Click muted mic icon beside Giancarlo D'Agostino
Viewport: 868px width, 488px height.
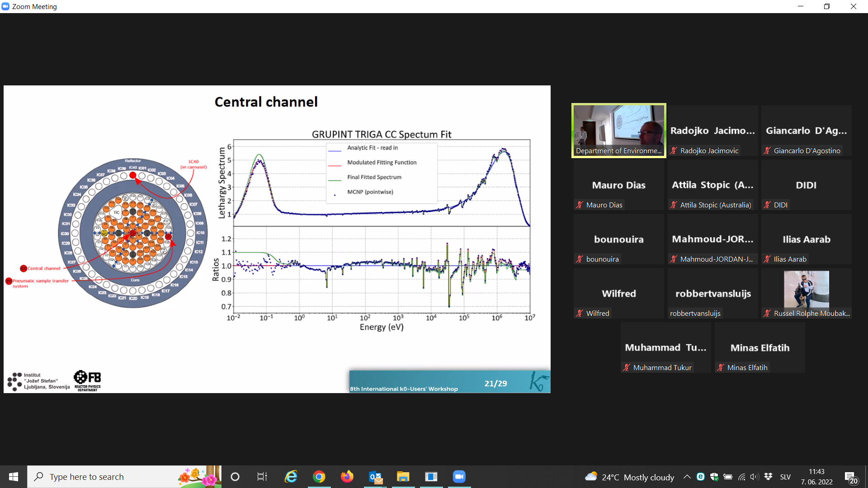(x=767, y=150)
